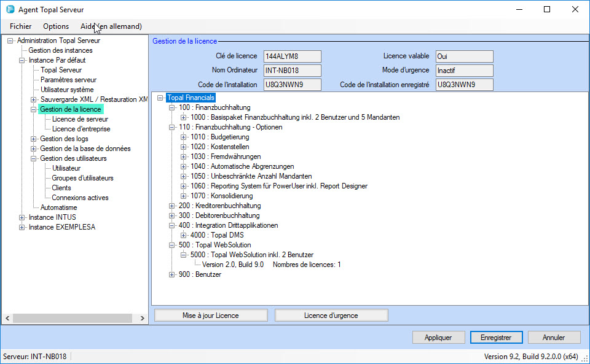Click the Licence d'urgence button
The image size is (590, 364).
[x=331, y=316]
